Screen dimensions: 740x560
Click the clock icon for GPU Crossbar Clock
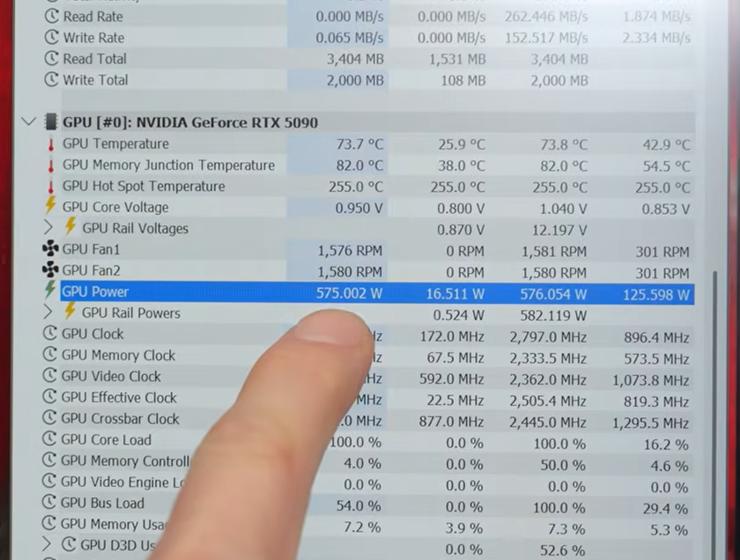click(x=49, y=417)
